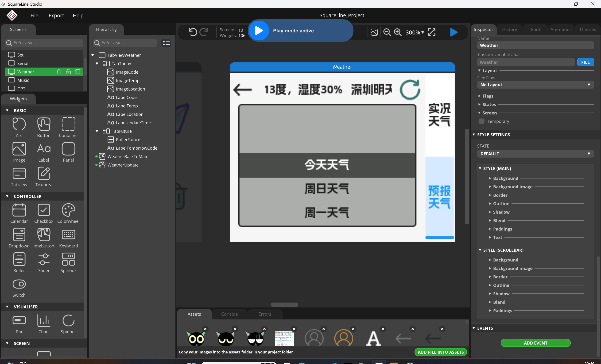This screenshot has height=364, width=601.
Task: Click the zoom out magnifier icon
Action: pos(387,32)
